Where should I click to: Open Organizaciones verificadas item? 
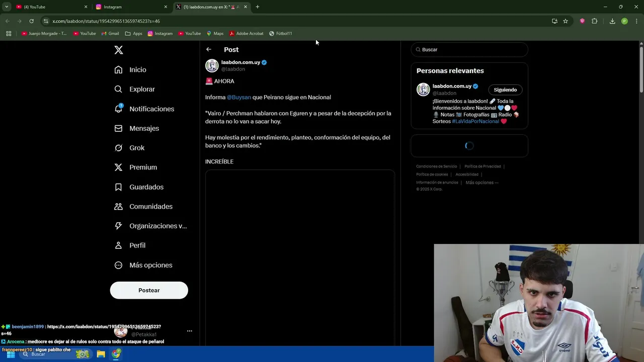(151, 226)
